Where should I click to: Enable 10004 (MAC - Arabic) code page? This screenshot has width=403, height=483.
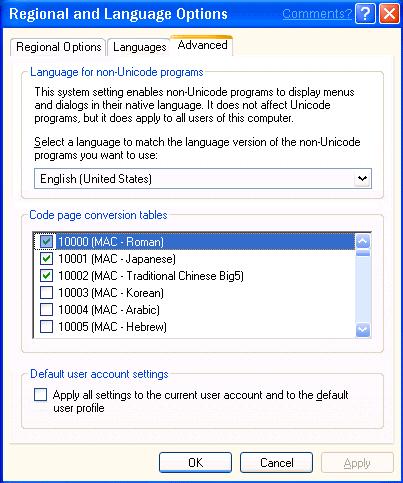coord(46,310)
